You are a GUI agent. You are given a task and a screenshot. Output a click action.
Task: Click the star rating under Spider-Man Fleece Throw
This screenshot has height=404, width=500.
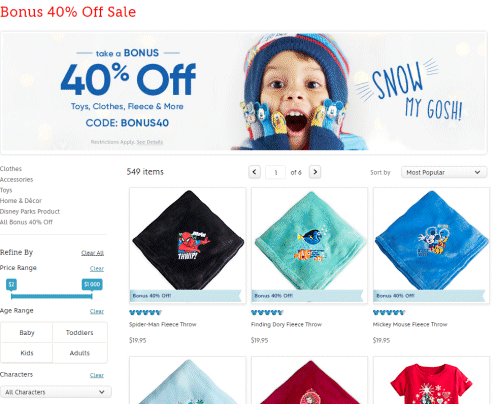(x=145, y=312)
